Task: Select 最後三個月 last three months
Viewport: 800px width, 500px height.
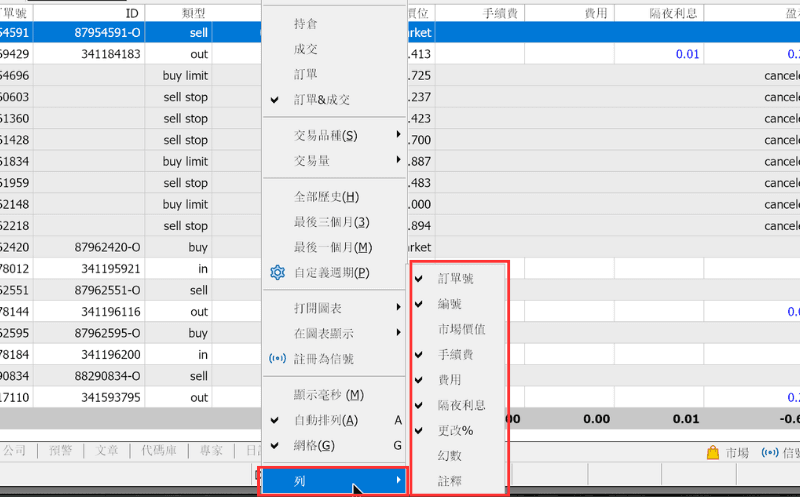Action: click(x=333, y=222)
